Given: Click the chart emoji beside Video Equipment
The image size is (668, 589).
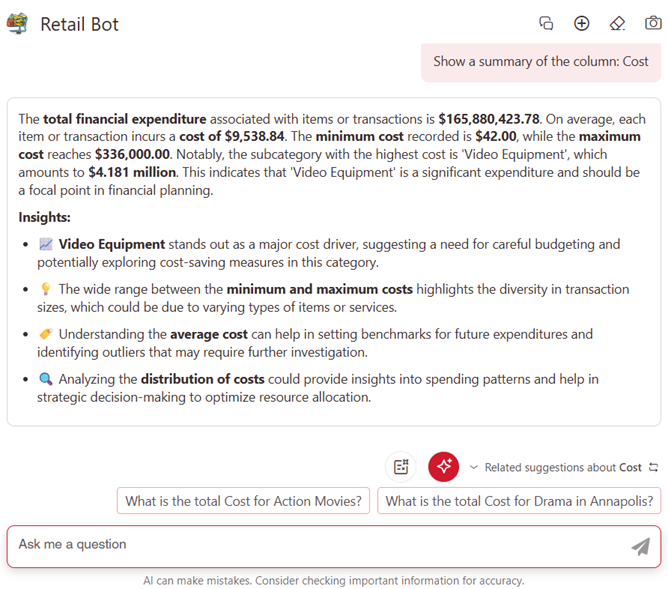Looking at the screenshot, I should (45, 244).
